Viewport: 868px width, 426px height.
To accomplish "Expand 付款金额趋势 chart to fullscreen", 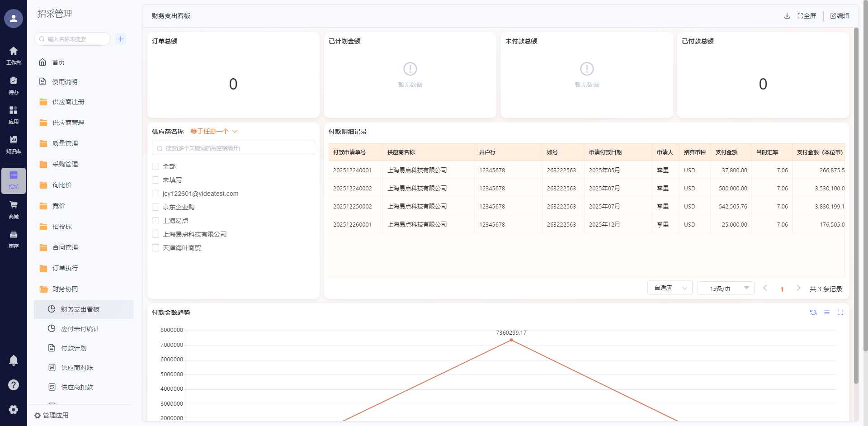I will [840, 312].
